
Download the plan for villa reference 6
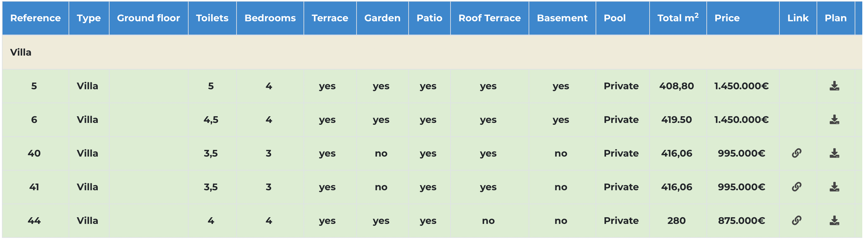coord(834,120)
